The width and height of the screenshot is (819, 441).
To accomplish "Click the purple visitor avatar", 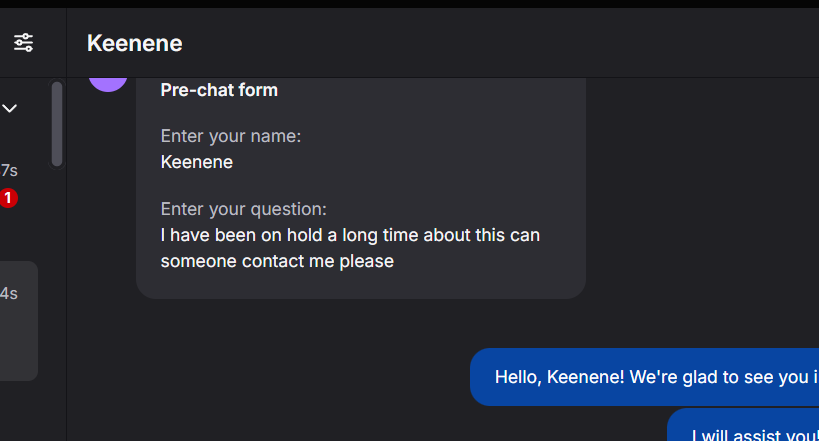I will [108, 84].
